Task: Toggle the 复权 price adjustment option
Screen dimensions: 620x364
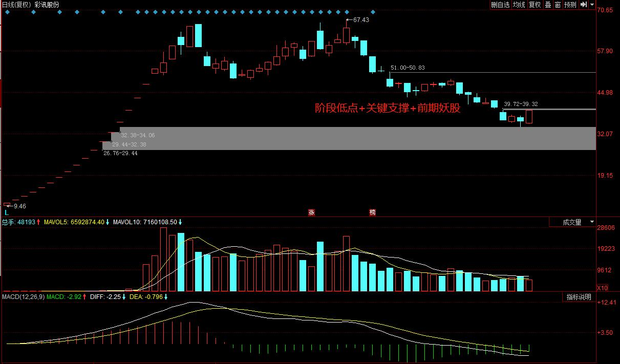Action: click(x=535, y=5)
